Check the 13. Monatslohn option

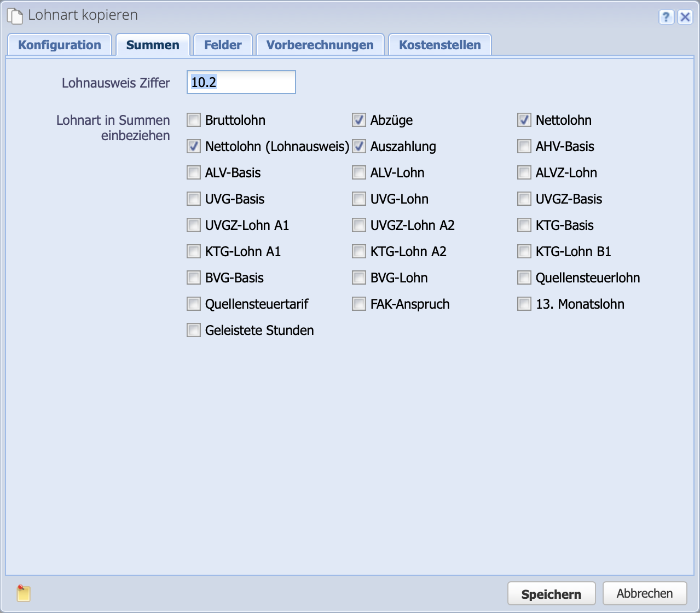tap(523, 304)
